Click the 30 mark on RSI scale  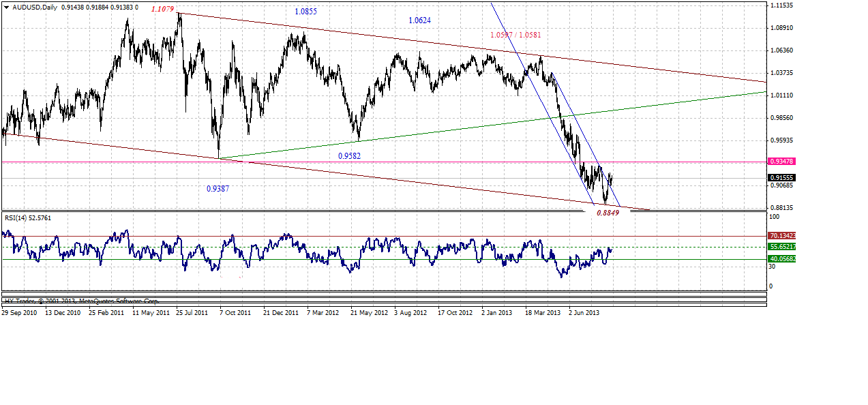tap(773, 267)
